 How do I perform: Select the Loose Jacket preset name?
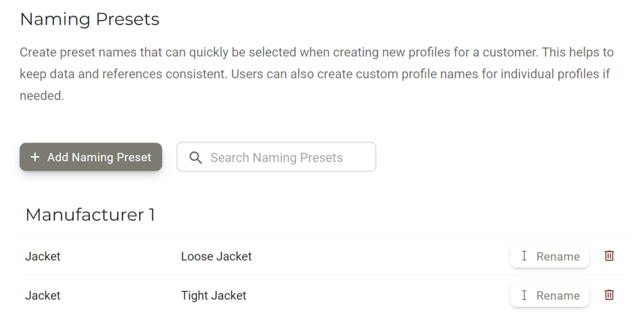216,256
